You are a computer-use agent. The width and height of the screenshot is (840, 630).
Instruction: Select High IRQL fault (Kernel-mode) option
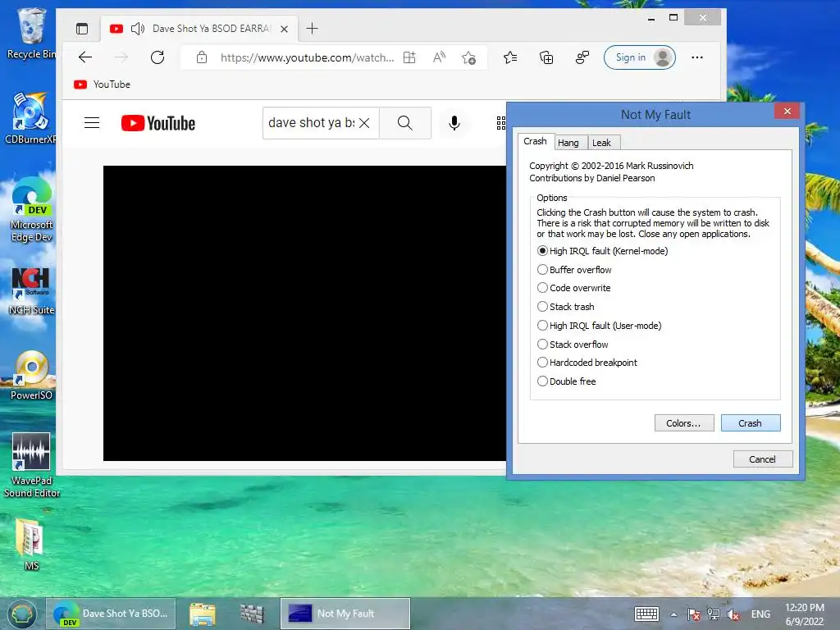coord(603,251)
